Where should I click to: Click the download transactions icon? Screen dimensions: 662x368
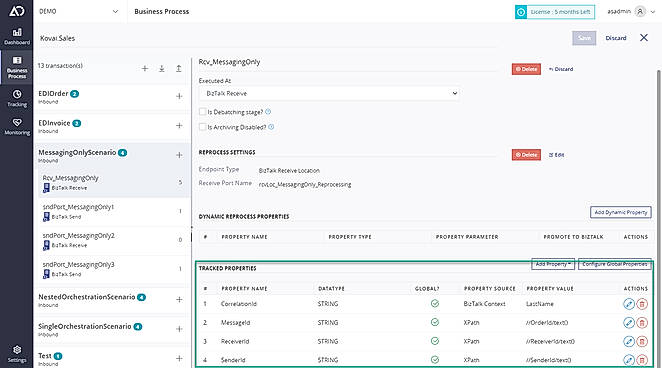pyautogui.click(x=162, y=68)
